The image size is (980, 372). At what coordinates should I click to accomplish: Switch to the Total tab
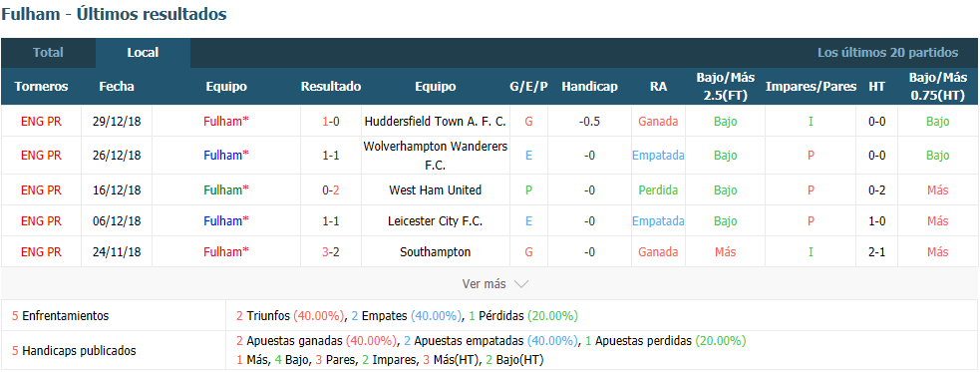pos(48,53)
